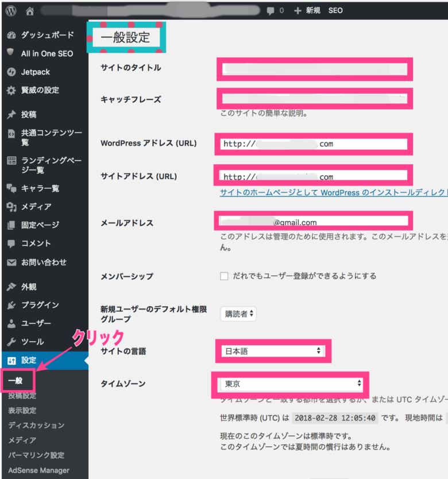This screenshot has height=479, width=448.
Task: Visit site via home icon
Action: [30, 11]
